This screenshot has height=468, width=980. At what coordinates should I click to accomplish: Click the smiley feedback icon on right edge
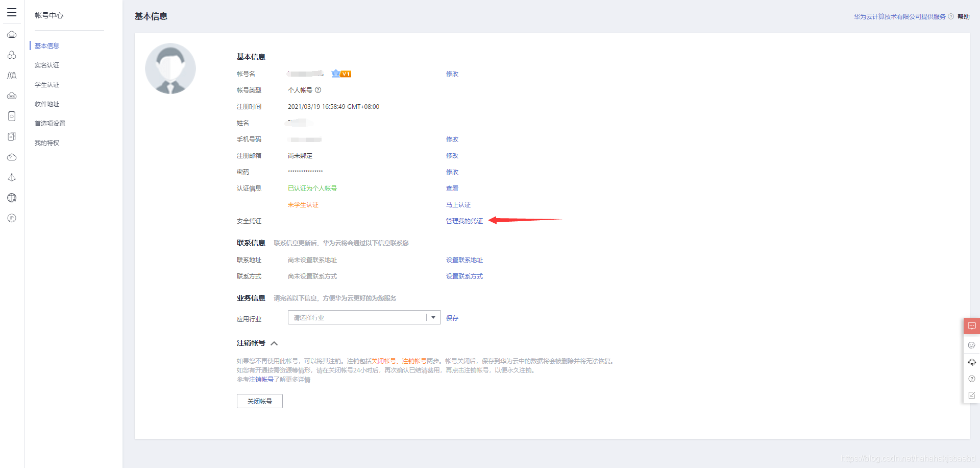tap(972, 345)
